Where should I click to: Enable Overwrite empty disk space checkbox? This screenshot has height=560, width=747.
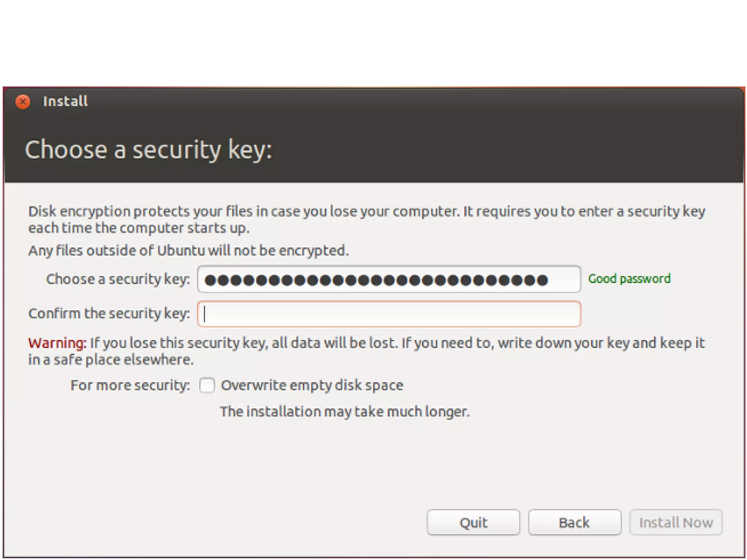point(207,385)
